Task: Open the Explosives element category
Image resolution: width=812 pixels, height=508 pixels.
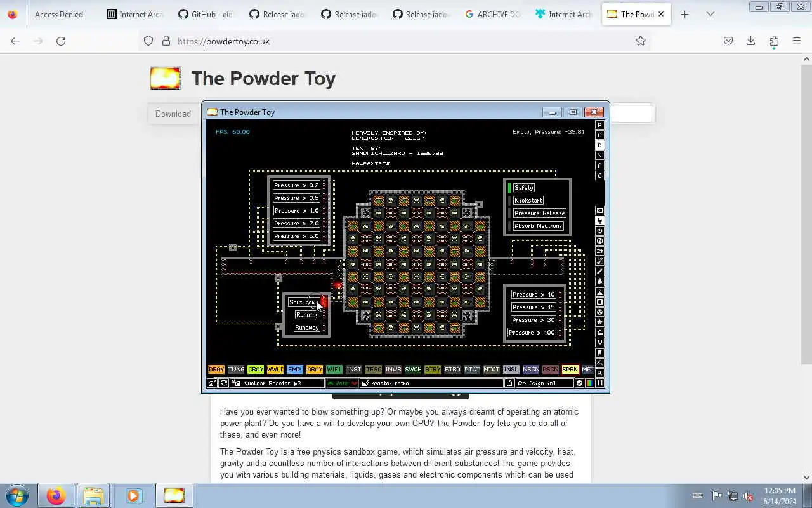Action: click(599, 262)
